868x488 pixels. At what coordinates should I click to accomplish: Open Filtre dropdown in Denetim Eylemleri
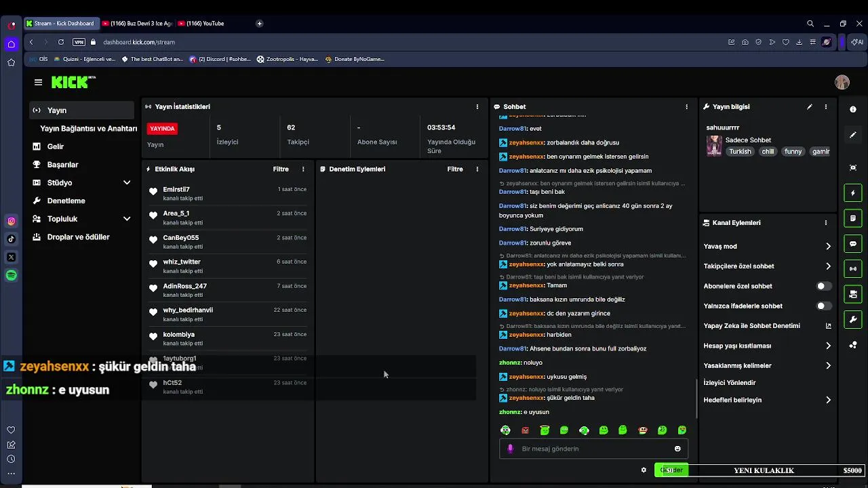click(x=455, y=169)
